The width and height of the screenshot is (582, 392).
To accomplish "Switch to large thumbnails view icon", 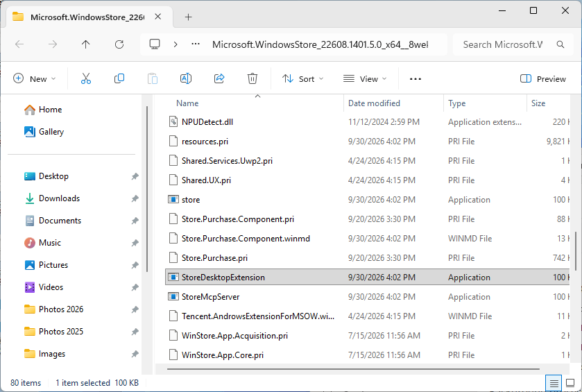I will click(570, 383).
